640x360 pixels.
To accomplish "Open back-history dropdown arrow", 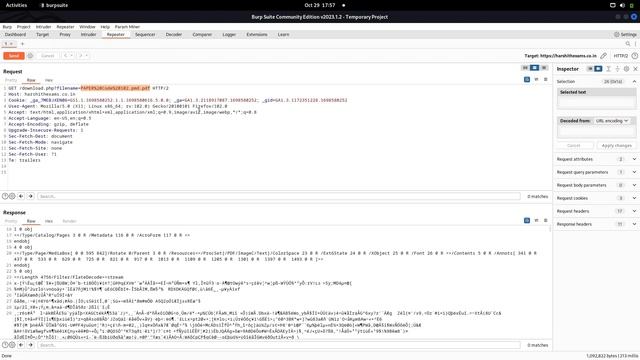I will coord(71,56).
